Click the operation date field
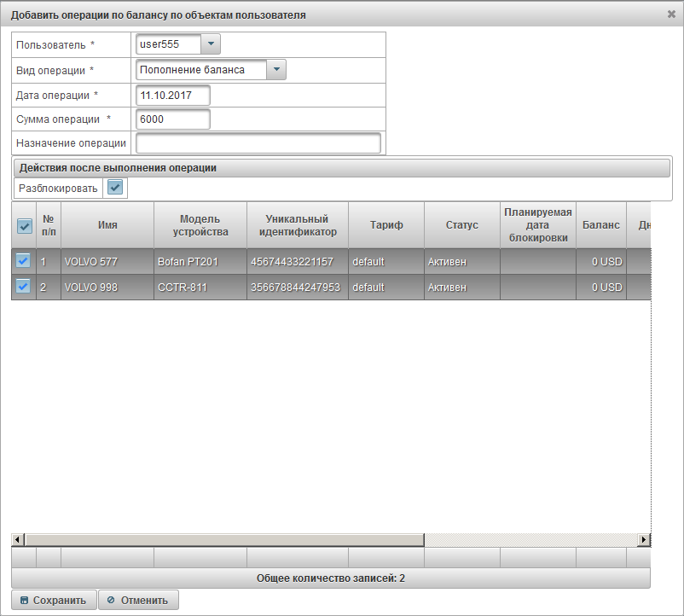The width and height of the screenshot is (684, 616). 173,95
